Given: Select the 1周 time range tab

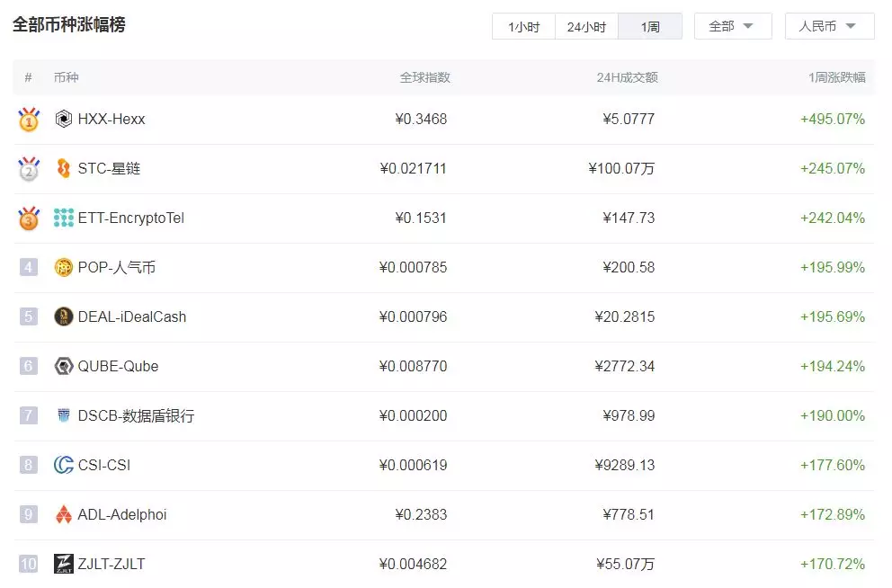Looking at the screenshot, I should pyautogui.click(x=650, y=27).
